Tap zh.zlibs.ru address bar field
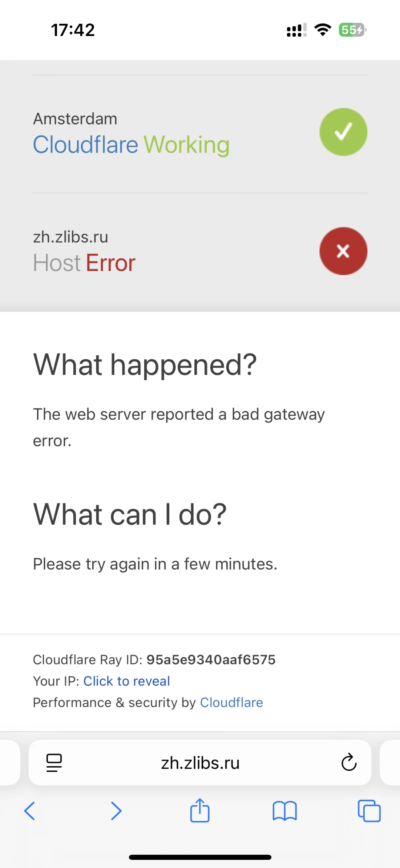400x868 pixels. click(200, 762)
